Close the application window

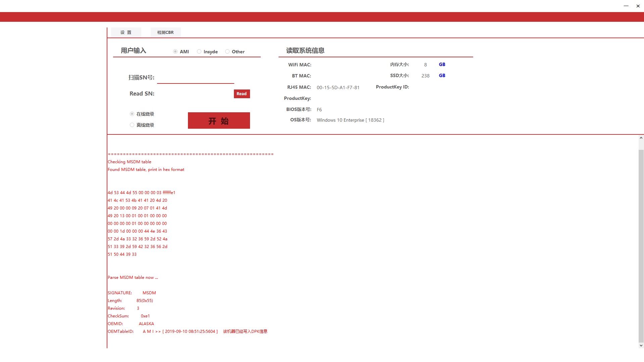638,6
